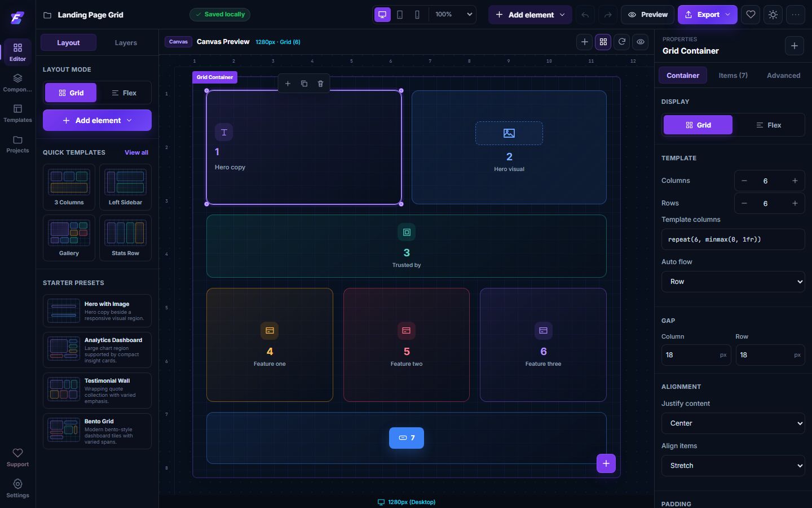The width and height of the screenshot is (812, 508).
Task: Select the Hero visual grid item
Action: pos(509,147)
